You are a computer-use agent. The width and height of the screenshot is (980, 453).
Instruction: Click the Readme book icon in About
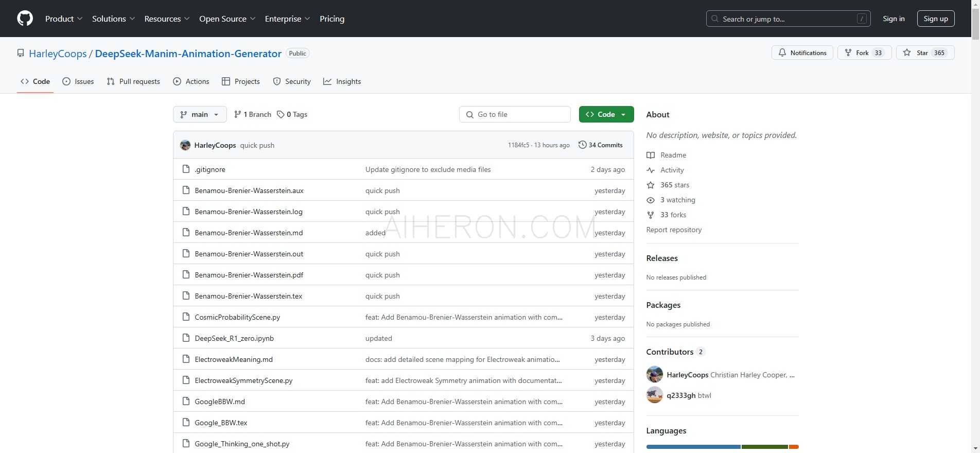(x=651, y=155)
